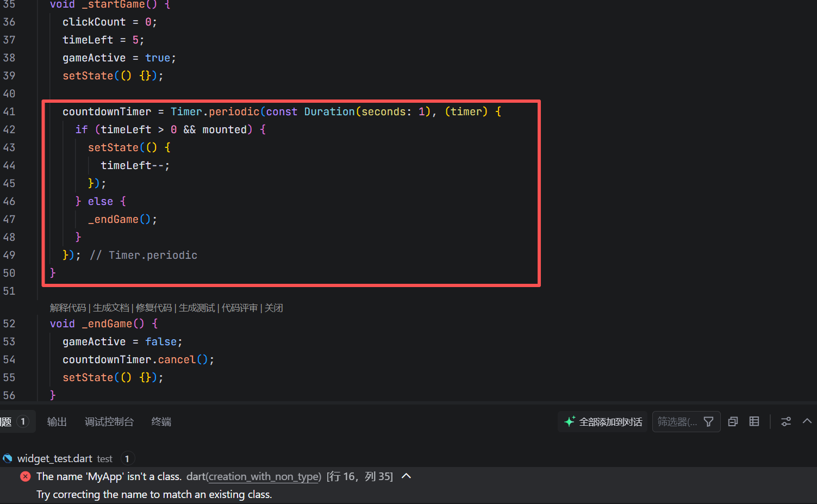Screen dimensions: 817x504
Task: Click 'timeLeft--;' on line 44
Action: coord(135,165)
